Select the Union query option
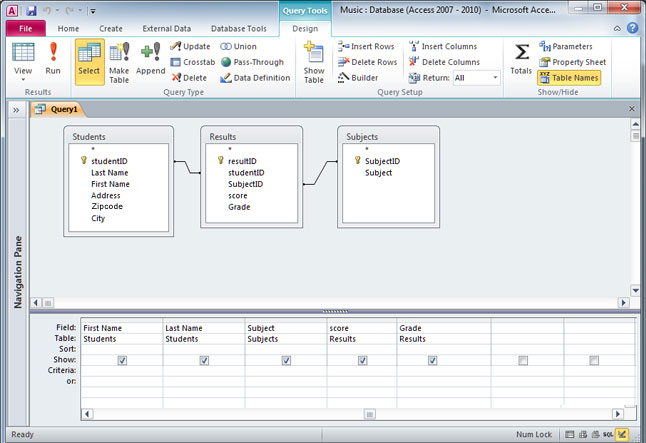The width and height of the screenshot is (646, 443). point(238,46)
